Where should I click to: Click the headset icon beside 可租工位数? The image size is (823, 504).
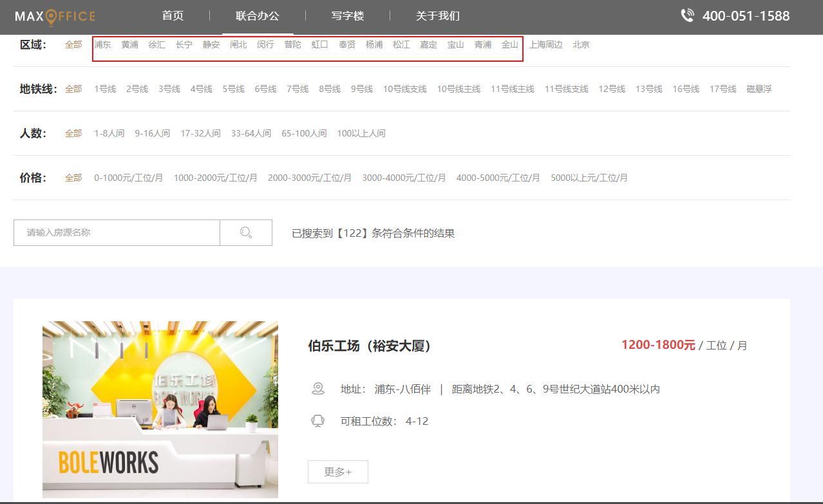pos(317,421)
